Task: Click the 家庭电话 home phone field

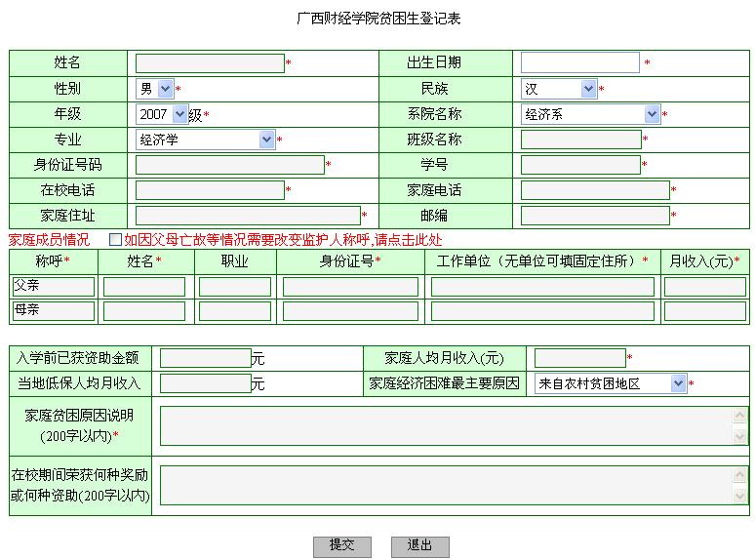Action: (x=595, y=190)
